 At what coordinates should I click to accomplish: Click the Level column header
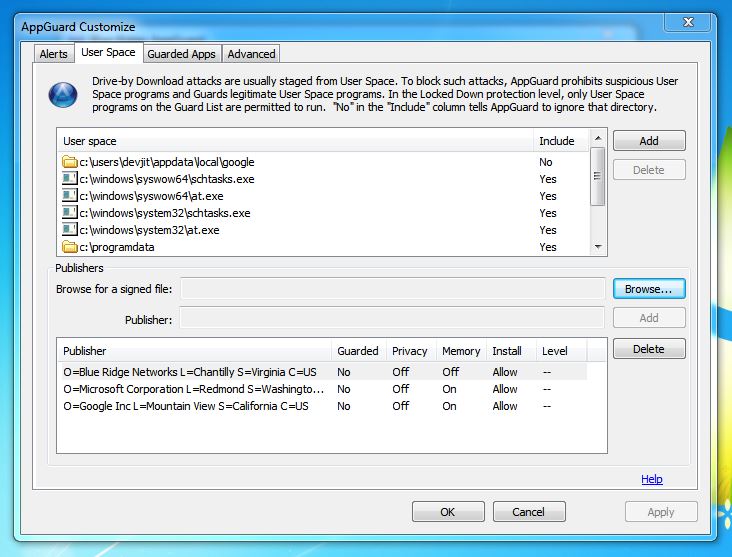(x=561, y=351)
